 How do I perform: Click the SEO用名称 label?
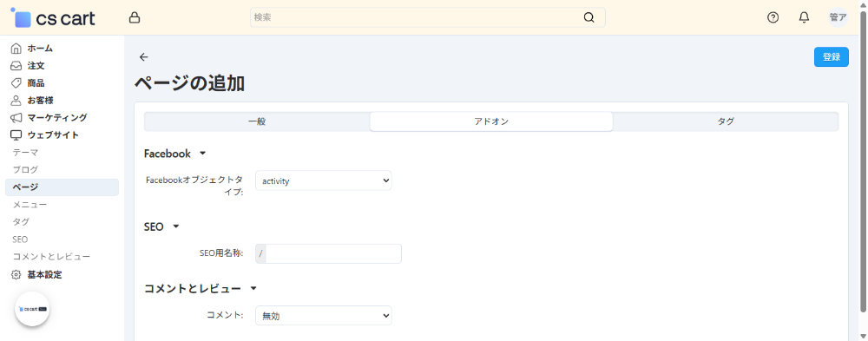point(220,253)
